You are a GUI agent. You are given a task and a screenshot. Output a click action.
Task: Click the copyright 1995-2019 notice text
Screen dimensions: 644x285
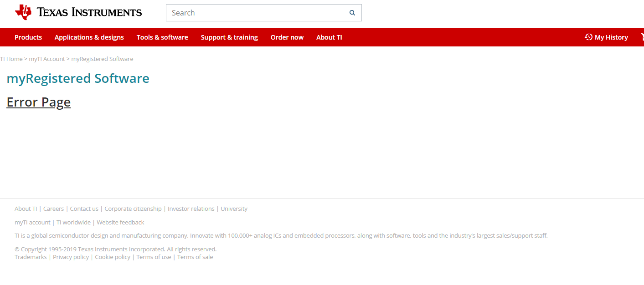(x=116, y=249)
